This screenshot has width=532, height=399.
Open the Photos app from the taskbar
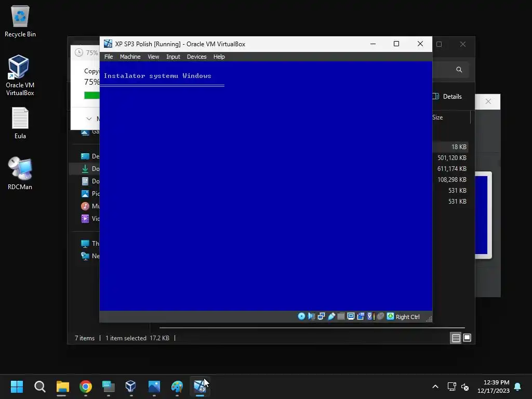tap(154, 387)
